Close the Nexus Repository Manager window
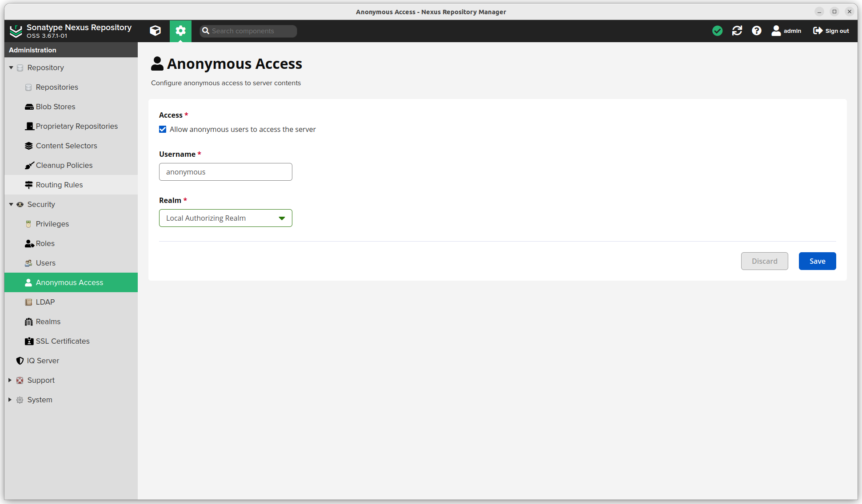 coord(850,12)
